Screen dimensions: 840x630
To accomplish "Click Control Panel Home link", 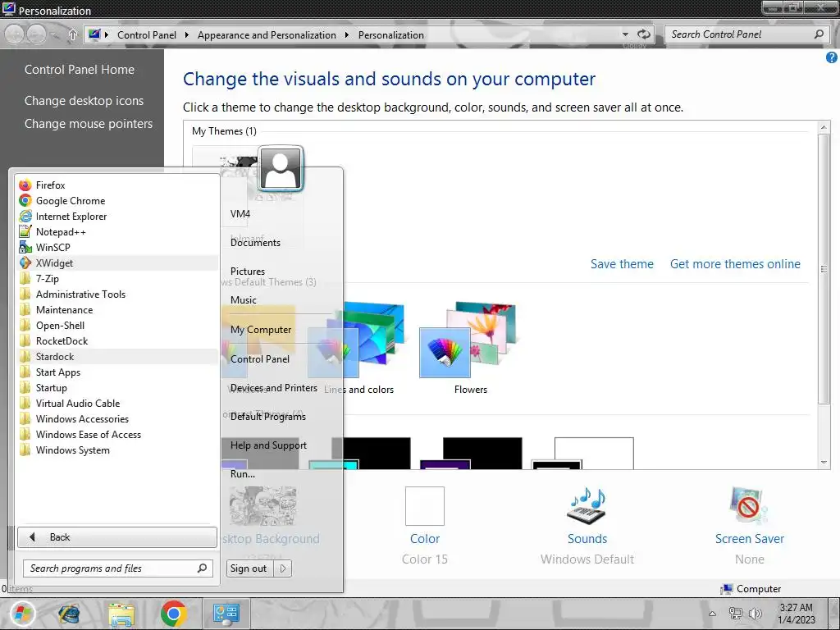I will coord(80,70).
